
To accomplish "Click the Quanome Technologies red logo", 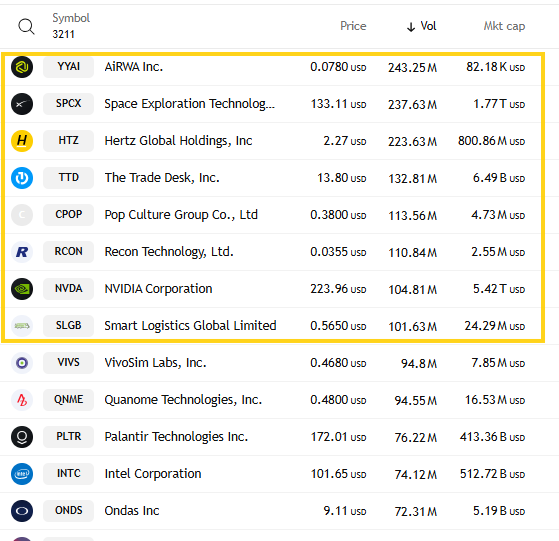I will pos(22,400).
